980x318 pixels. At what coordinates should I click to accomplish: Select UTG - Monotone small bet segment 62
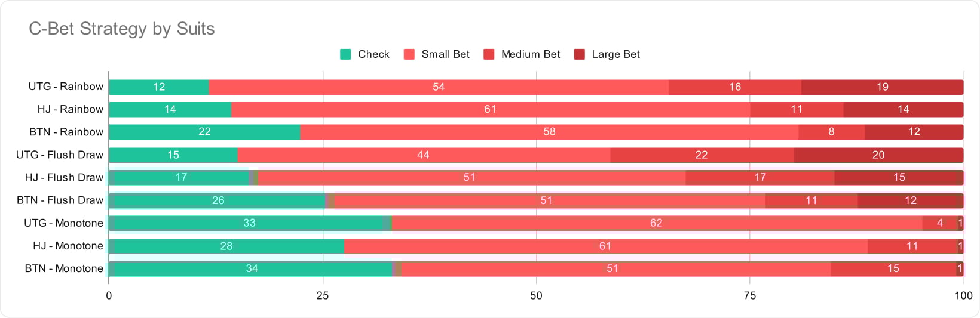[657, 223]
